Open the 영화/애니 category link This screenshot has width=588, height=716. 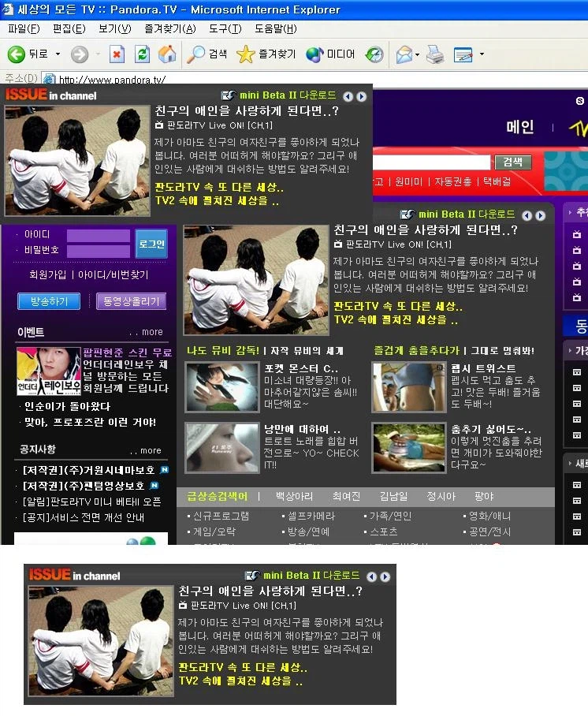tap(489, 516)
